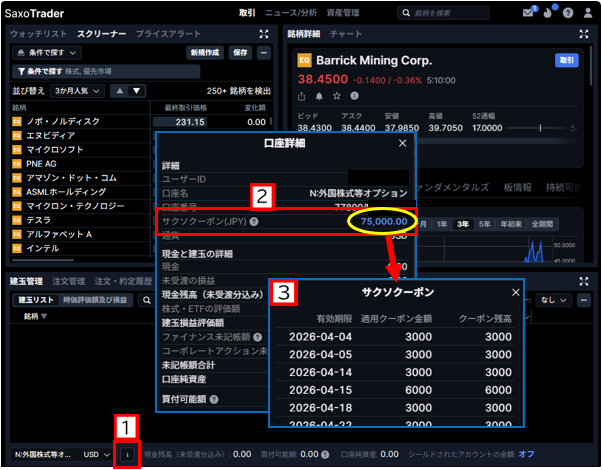Open the 3か月人気 sort dropdown

(77, 91)
